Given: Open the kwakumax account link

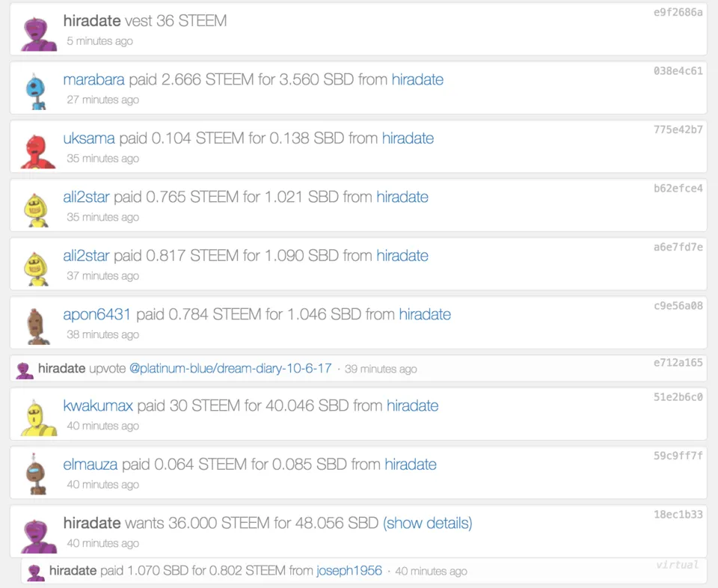Looking at the screenshot, I should 98,405.
